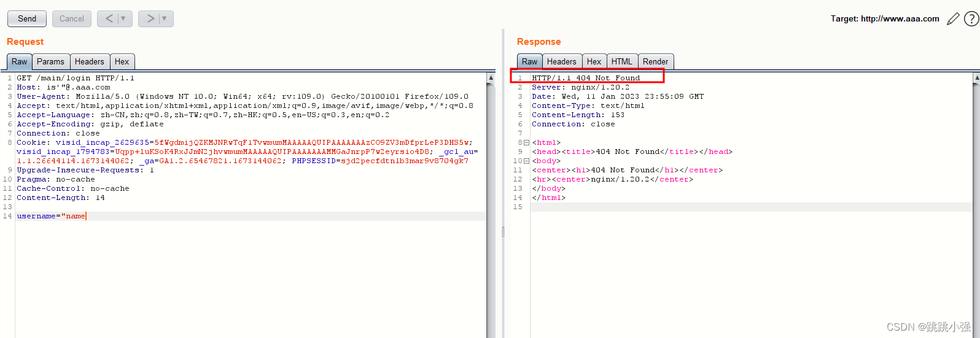
Task: Switch to the Response Hex tab
Action: coord(594,61)
